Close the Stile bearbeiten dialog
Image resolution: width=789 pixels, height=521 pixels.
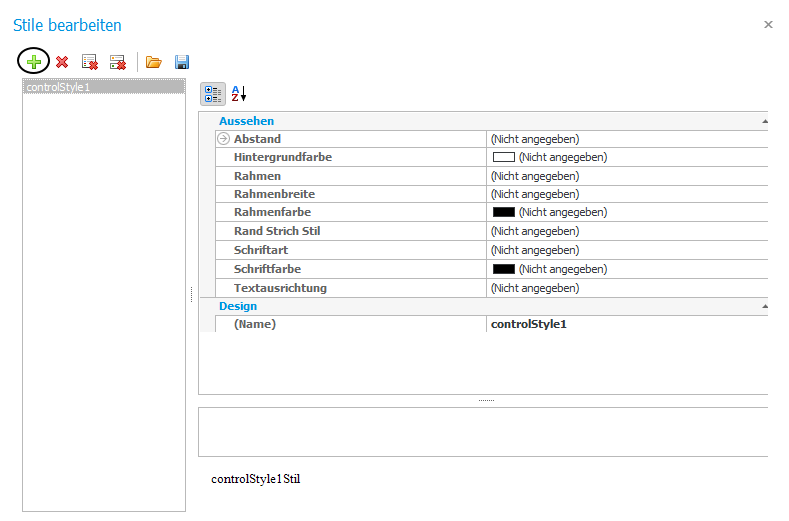click(x=768, y=24)
